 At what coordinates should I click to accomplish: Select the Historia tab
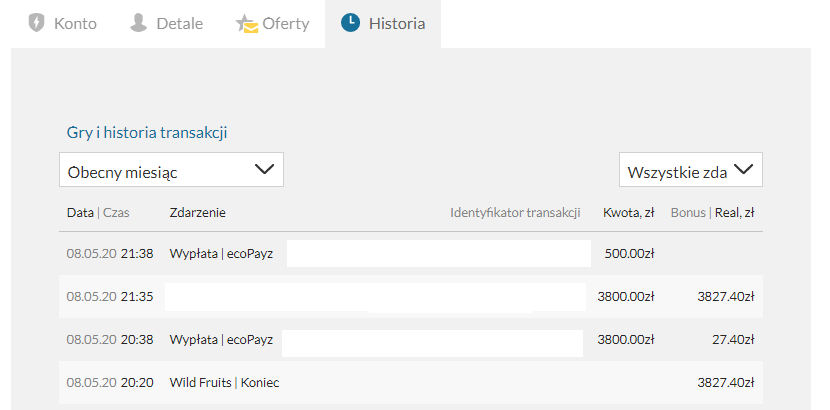pos(383,24)
